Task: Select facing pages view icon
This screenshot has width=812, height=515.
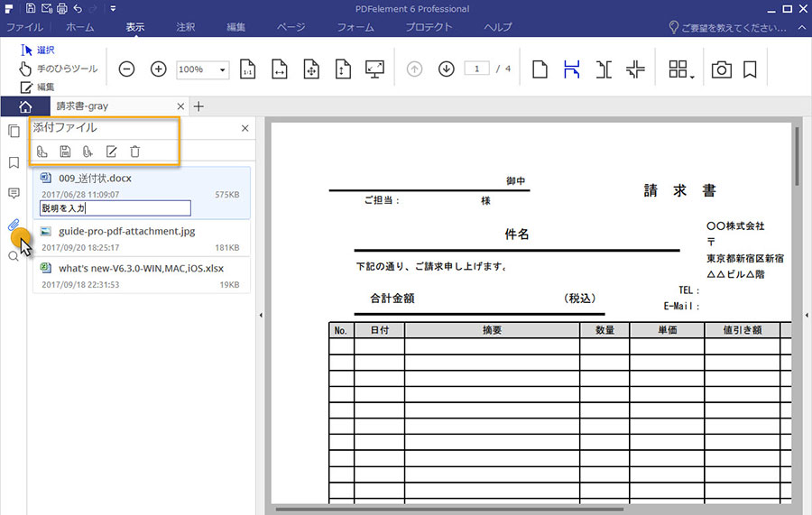Action: tap(604, 69)
